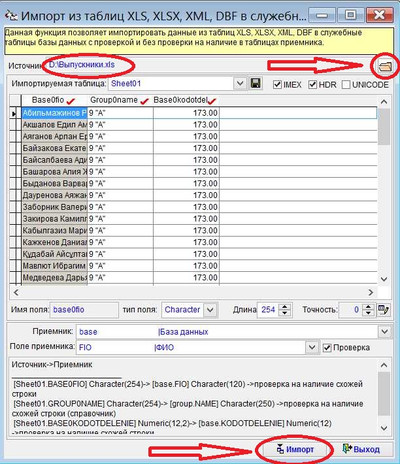Screen dimensions: 400x464
Task: Select the Медведева Дарья row cell
Action: pyautogui.click(x=54, y=278)
